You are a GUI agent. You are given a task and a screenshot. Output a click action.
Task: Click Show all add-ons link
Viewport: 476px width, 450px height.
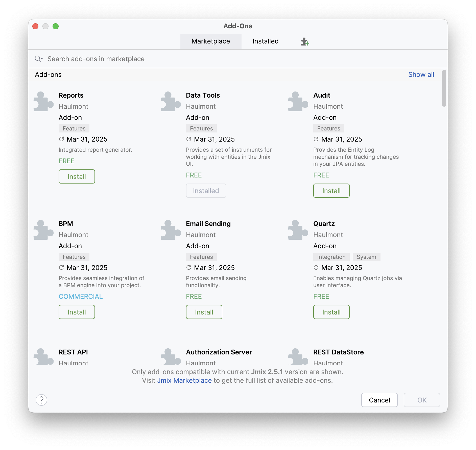[421, 75]
